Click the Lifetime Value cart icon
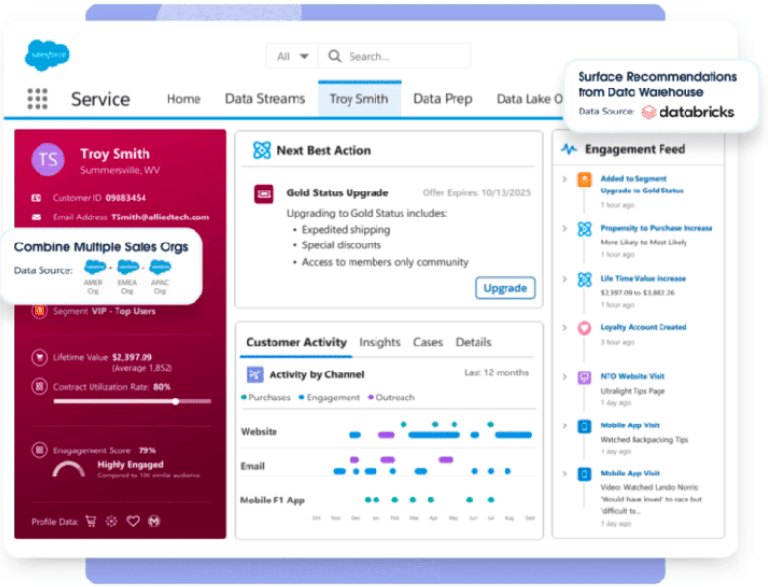The image size is (768, 587). (x=39, y=357)
